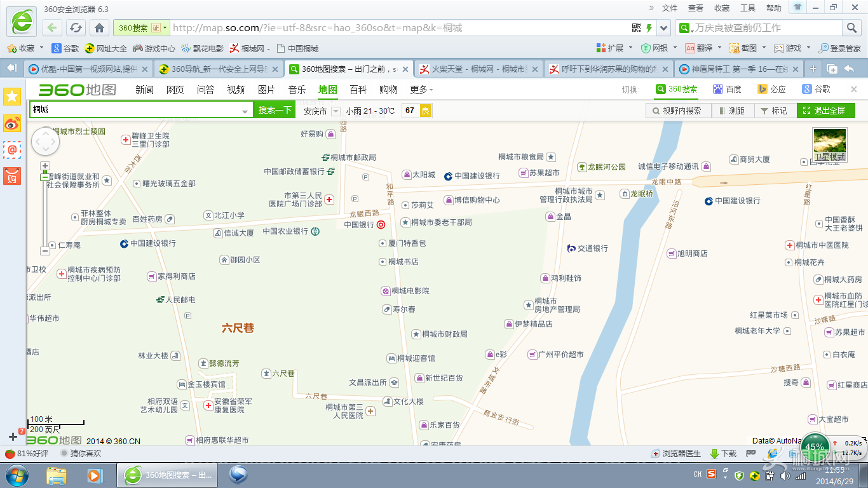
Task: Click 视野内搜索 button
Action: [x=677, y=111]
